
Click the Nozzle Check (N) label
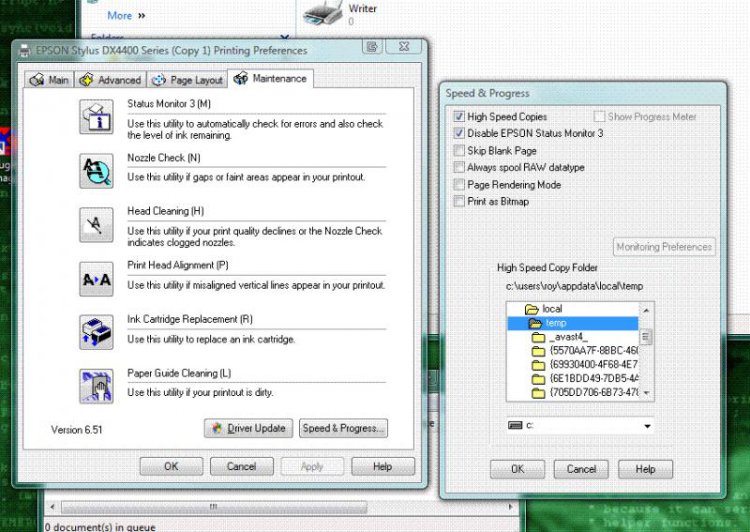point(164,157)
